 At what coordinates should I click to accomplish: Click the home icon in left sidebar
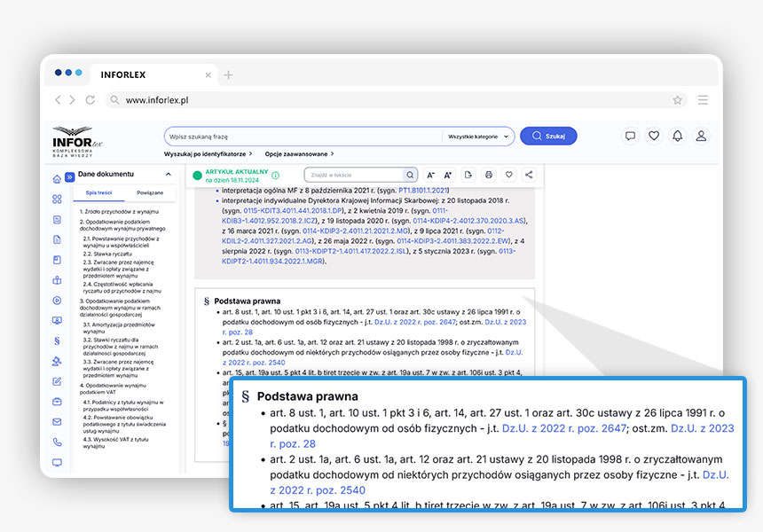tap(57, 178)
